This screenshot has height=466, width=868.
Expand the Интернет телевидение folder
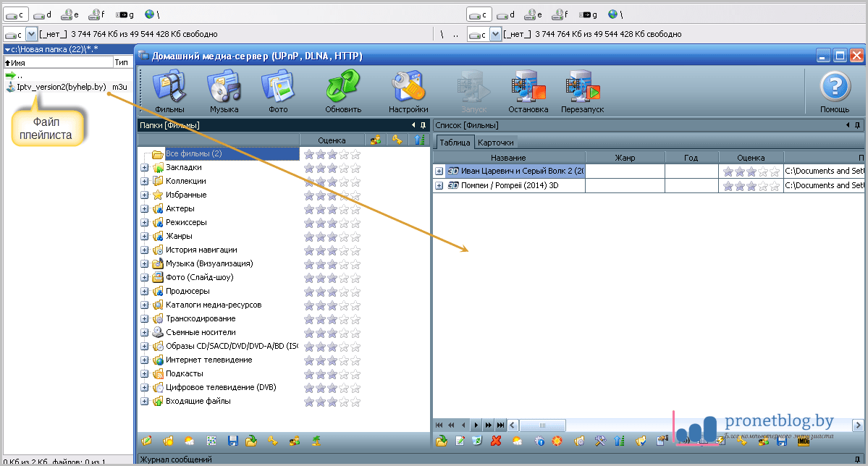pos(145,360)
